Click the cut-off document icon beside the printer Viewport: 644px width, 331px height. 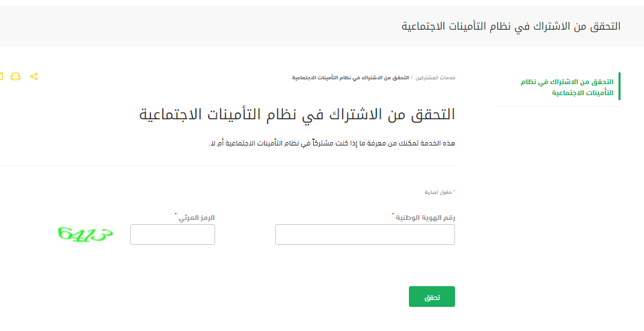click(x=1, y=77)
